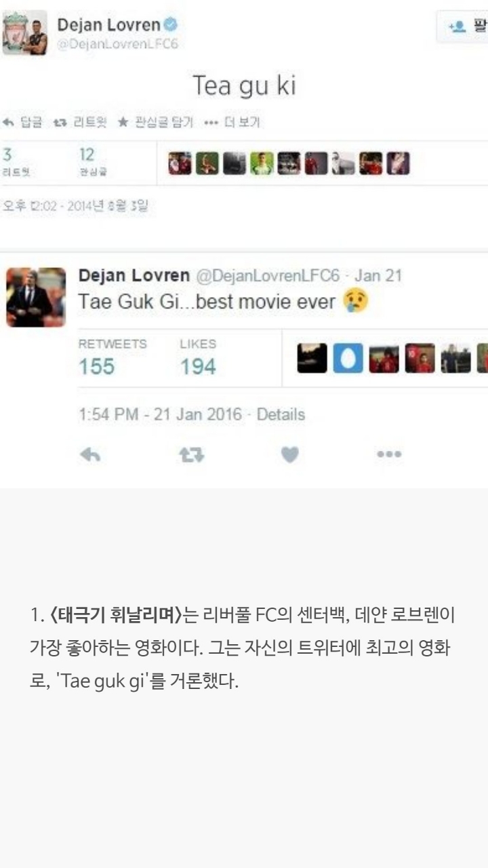Image resolution: width=488 pixels, height=868 pixels.
Task: Click the verified badge next to Dejan Lovren
Action: tap(171, 25)
